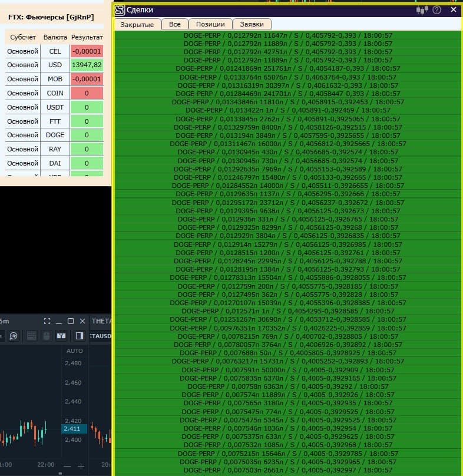Select the trade row with 251761л volume
The width and height of the screenshot is (463, 476).
tap(288, 68)
